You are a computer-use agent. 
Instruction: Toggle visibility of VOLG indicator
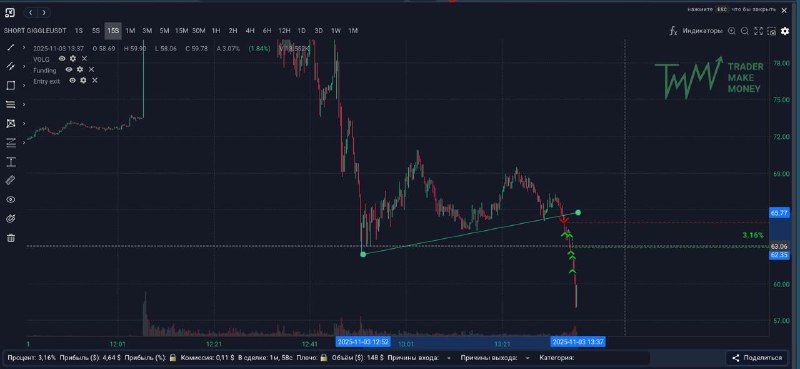(62, 59)
